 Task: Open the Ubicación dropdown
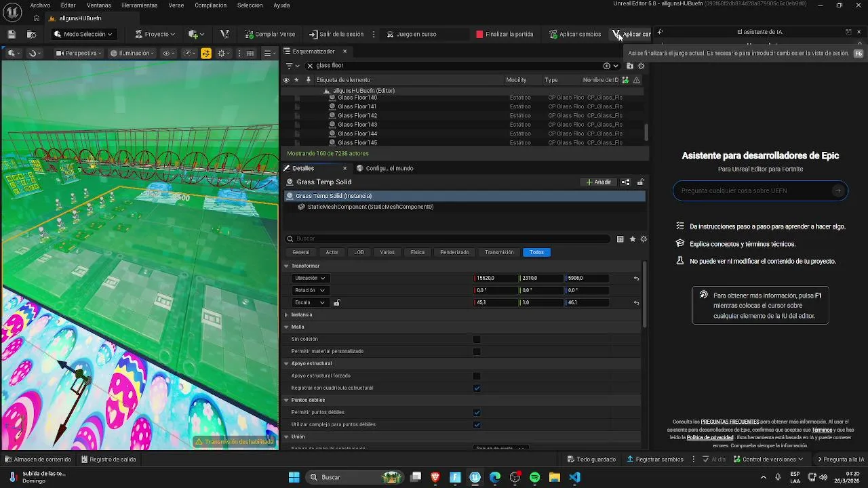click(310, 278)
